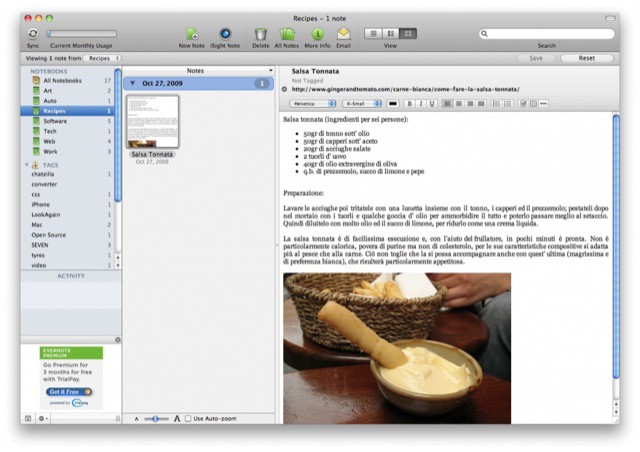Click the Save button
Screen dimensions: 640x452
(x=536, y=58)
